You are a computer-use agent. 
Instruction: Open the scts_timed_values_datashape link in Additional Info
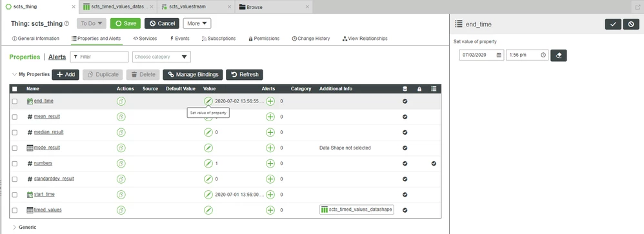tap(356, 210)
